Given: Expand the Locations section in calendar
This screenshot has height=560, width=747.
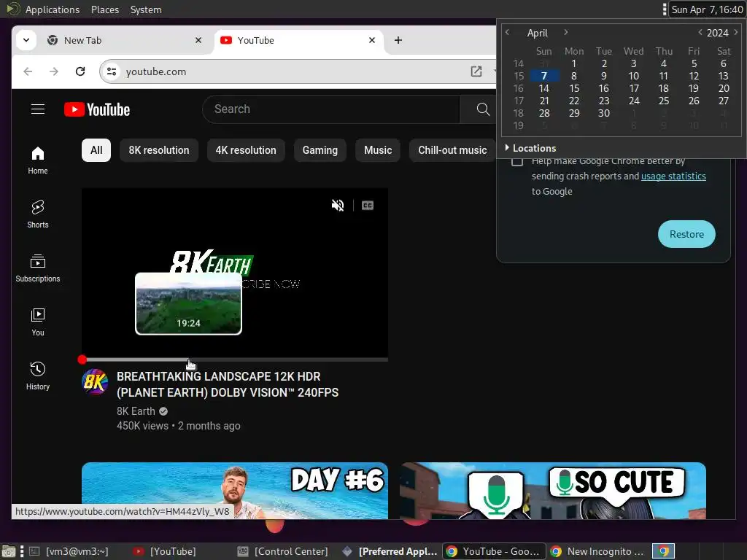Looking at the screenshot, I should pyautogui.click(x=530, y=148).
